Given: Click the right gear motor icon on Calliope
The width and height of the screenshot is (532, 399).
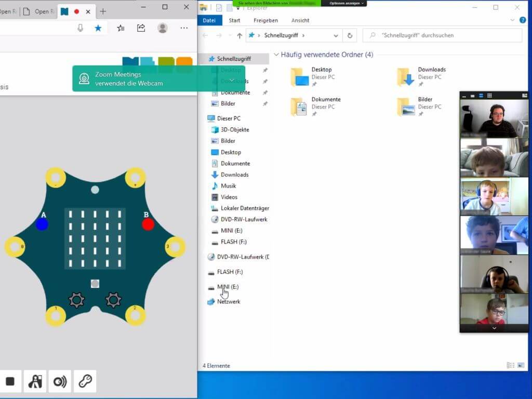Looking at the screenshot, I should click(x=113, y=300).
